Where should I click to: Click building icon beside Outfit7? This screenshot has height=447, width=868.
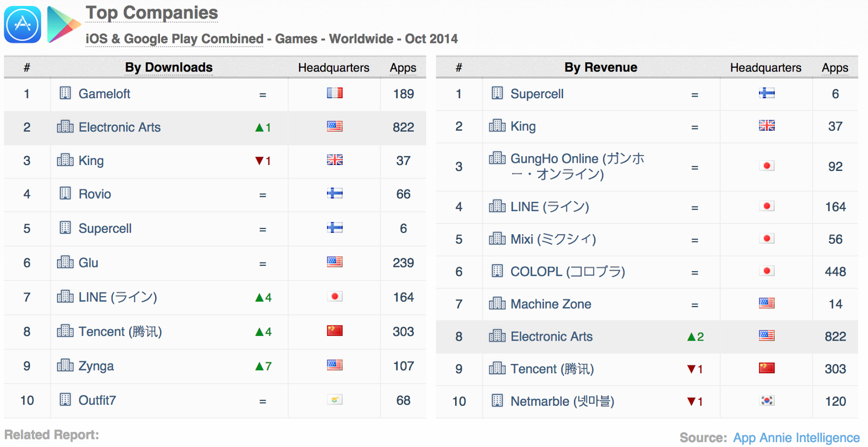point(65,400)
